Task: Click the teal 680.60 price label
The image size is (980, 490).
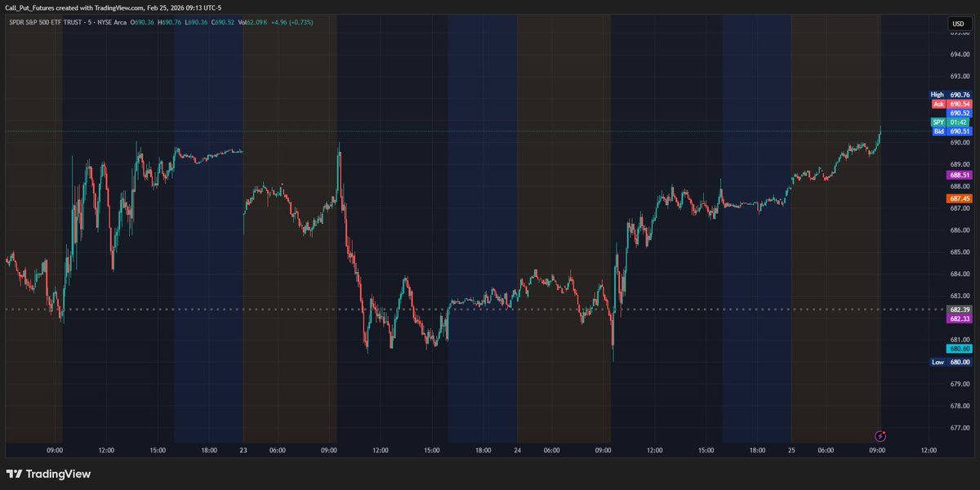Action: [x=960, y=349]
